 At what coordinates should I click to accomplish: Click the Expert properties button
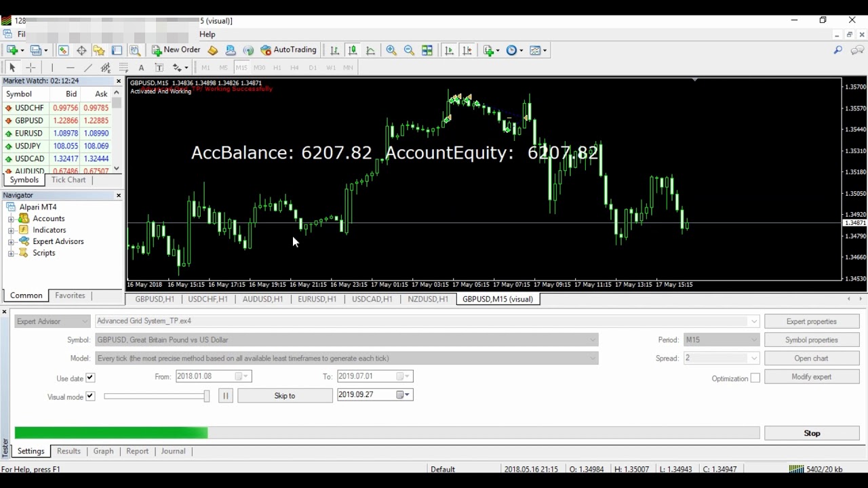coord(812,321)
